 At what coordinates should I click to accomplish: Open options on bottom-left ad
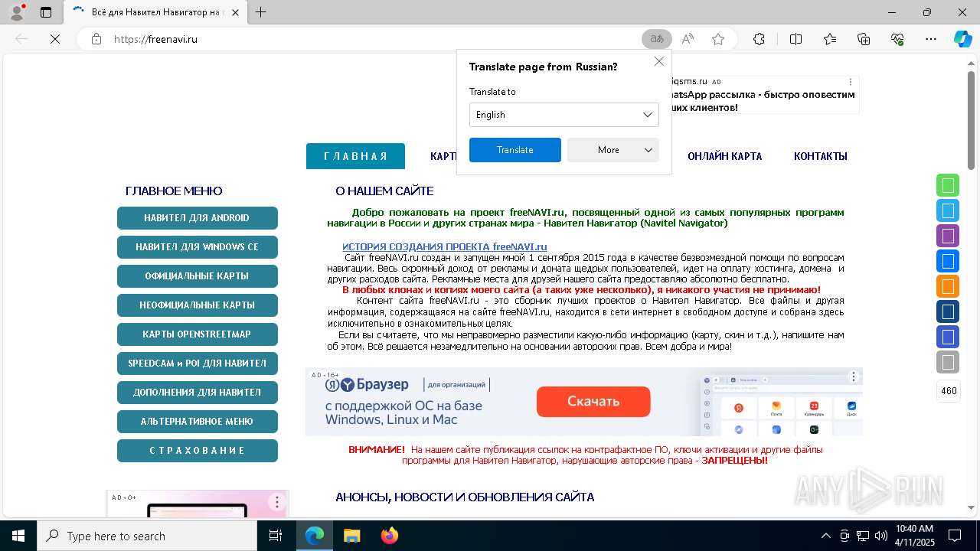[x=277, y=503]
